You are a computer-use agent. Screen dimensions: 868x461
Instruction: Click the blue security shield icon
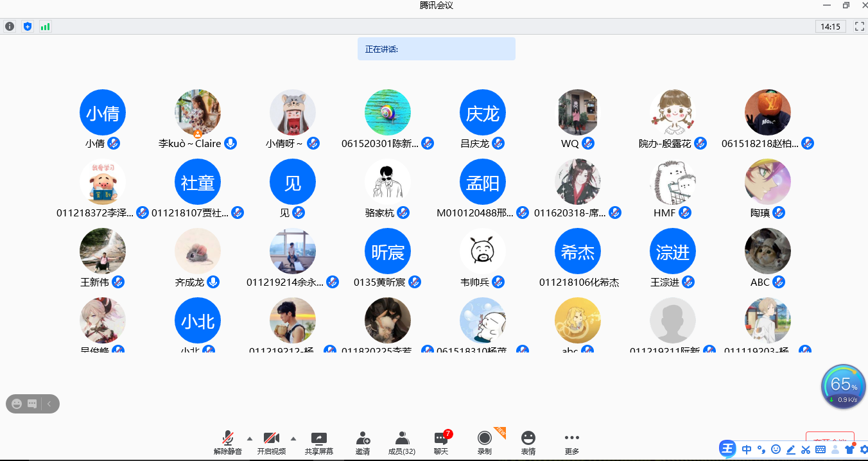[27, 26]
